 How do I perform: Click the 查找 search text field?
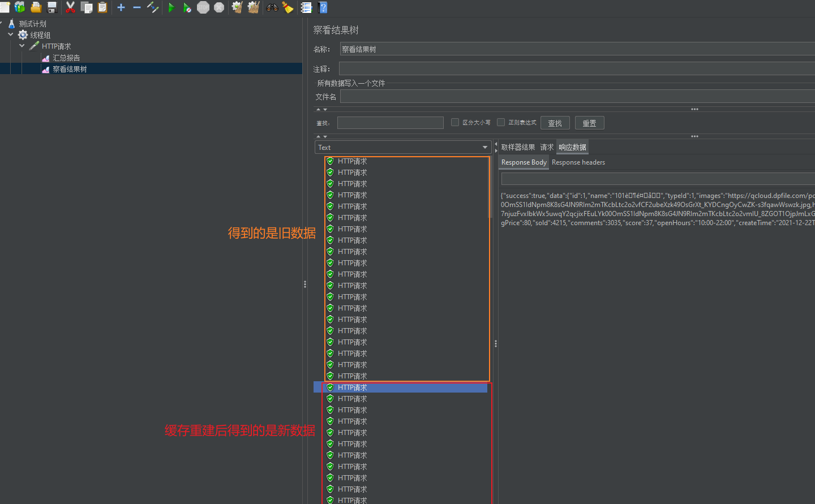[x=391, y=123]
